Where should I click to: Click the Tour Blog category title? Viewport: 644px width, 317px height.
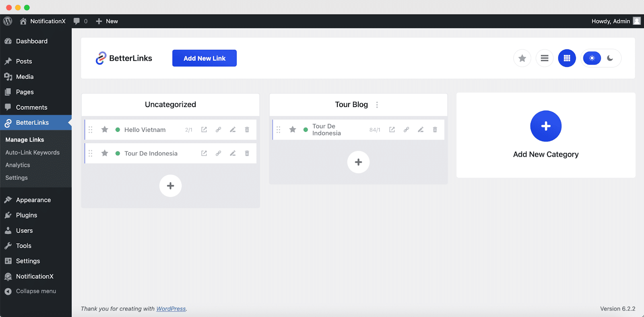[351, 105]
